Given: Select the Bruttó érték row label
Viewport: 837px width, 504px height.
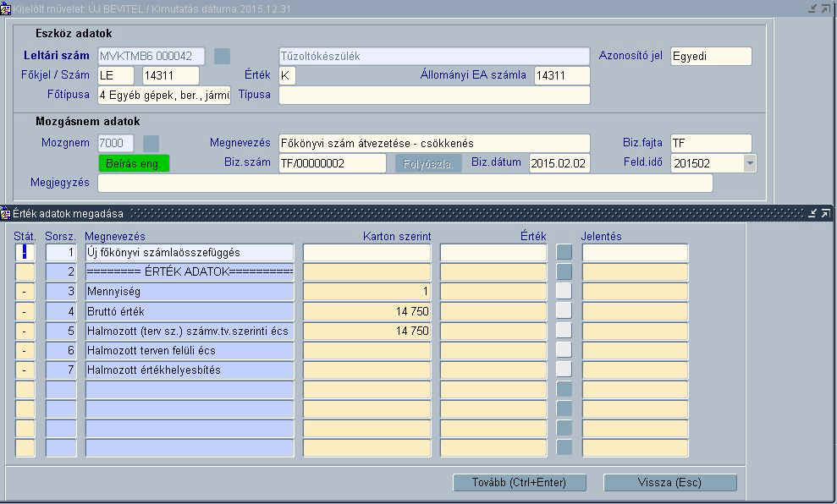Looking at the screenshot, I should point(190,311).
